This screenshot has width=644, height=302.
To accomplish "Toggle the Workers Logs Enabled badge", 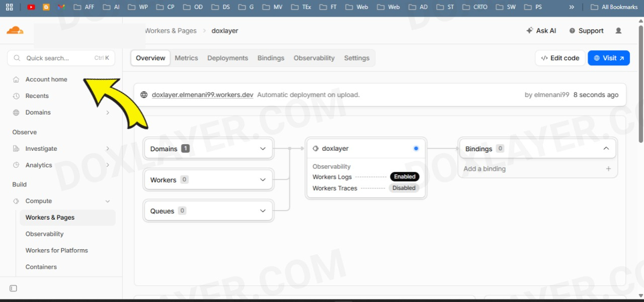I will [405, 177].
